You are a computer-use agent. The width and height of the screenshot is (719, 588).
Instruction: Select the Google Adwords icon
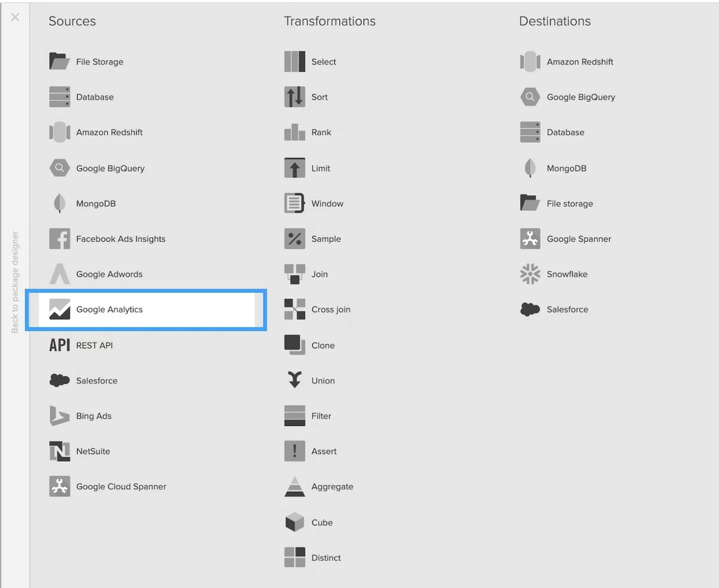click(x=59, y=274)
